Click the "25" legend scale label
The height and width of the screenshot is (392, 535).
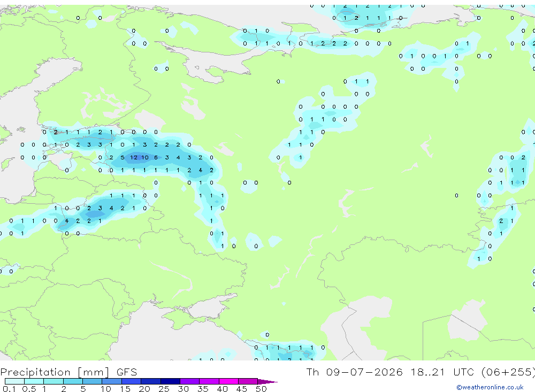click(x=164, y=389)
